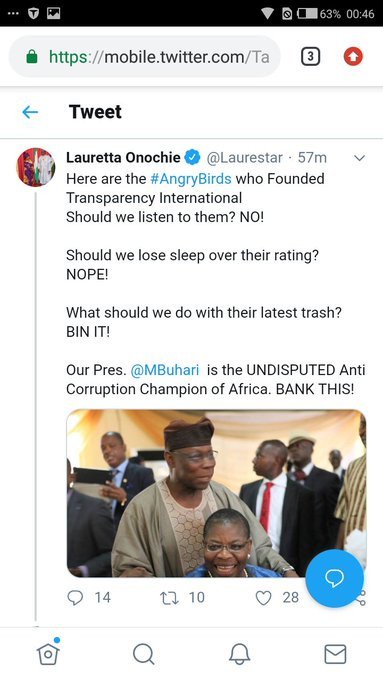Tap the mobile.twitter.com address bar
This screenshot has width=383, height=680.
point(145,56)
